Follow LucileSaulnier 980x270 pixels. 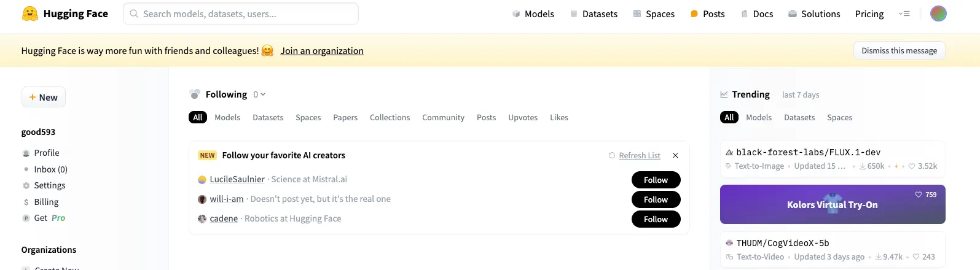(x=656, y=180)
